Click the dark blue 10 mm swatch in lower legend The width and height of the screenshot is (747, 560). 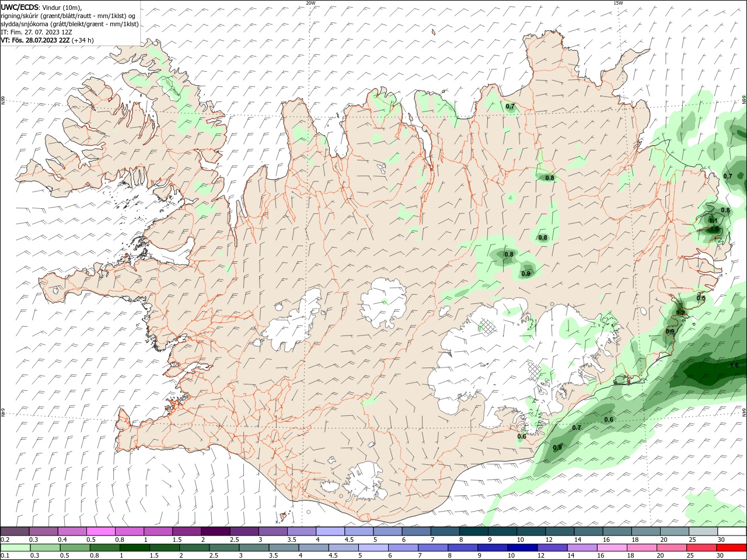pos(521,548)
